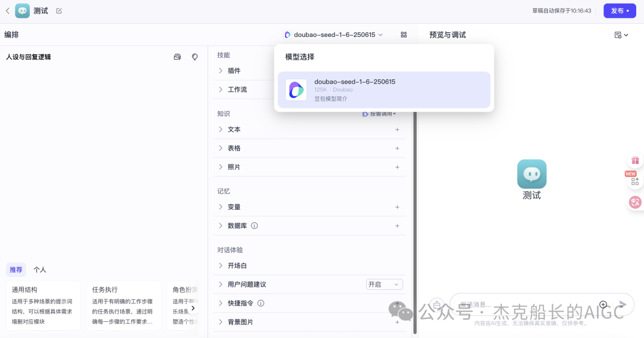This screenshot has height=338, width=644.
Task: Switch to the 推荐 prompt tab
Action: 16,270
